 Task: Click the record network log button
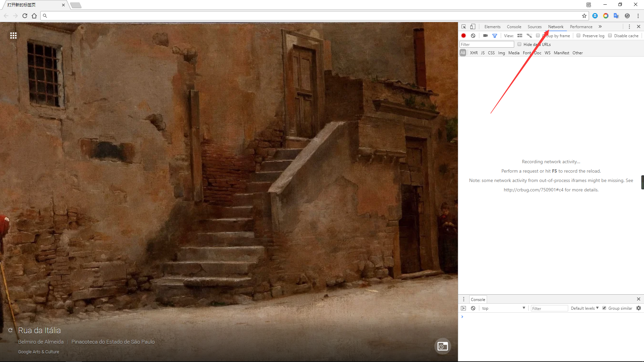click(x=464, y=36)
